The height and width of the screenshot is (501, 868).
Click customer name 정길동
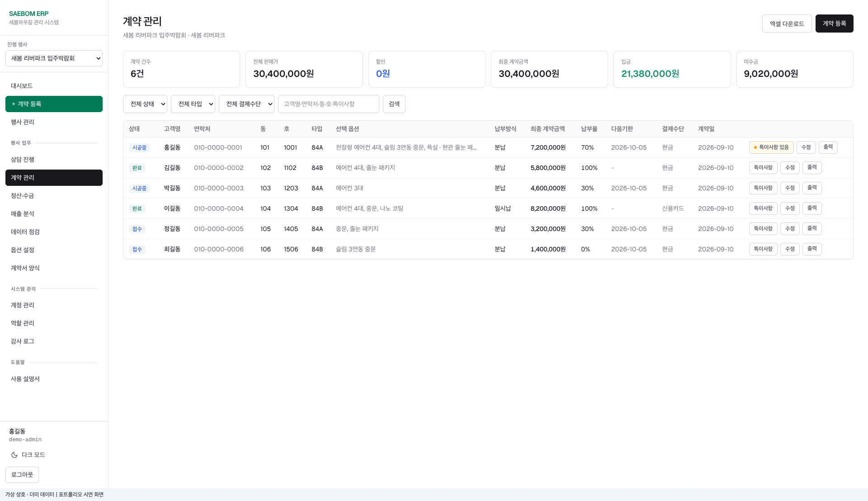(x=172, y=229)
